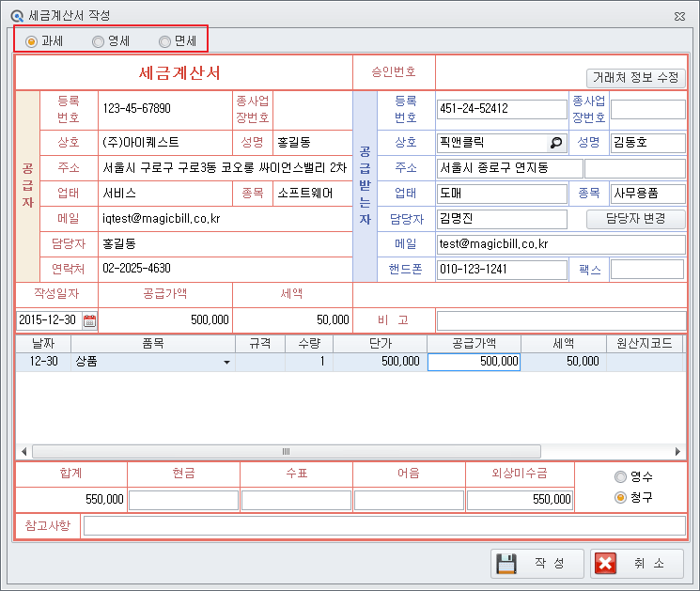Click the 공급가액 column header in grid
The width and height of the screenshot is (700, 591).
474,344
